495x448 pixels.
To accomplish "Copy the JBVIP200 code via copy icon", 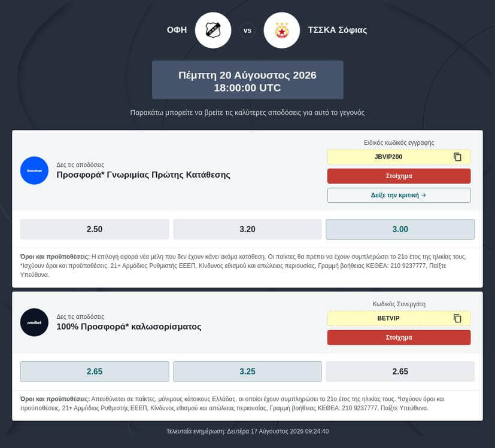I will (457, 157).
